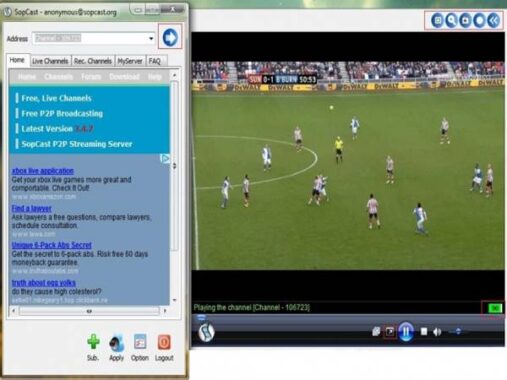Click the SopCast window title bar icon

7,12
